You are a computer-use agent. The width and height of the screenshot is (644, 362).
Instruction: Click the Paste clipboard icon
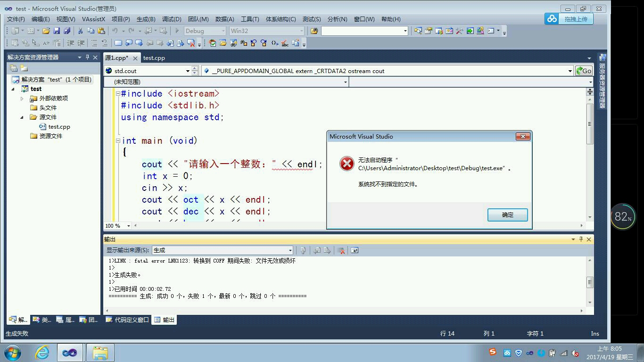(x=101, y=31)
